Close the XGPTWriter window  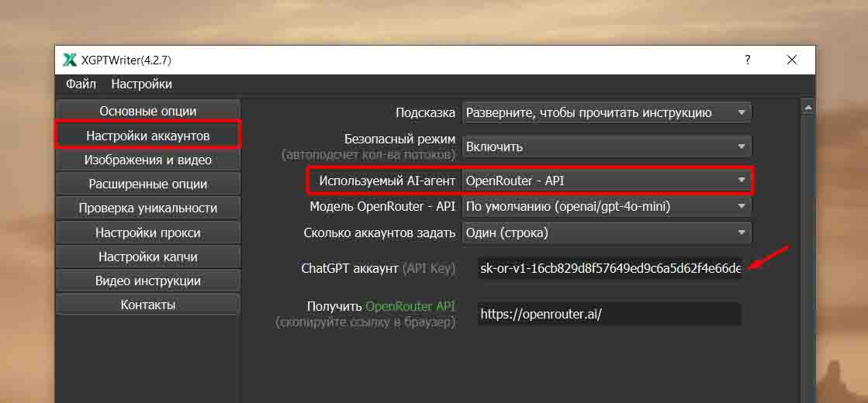click(x=791, y=60)
